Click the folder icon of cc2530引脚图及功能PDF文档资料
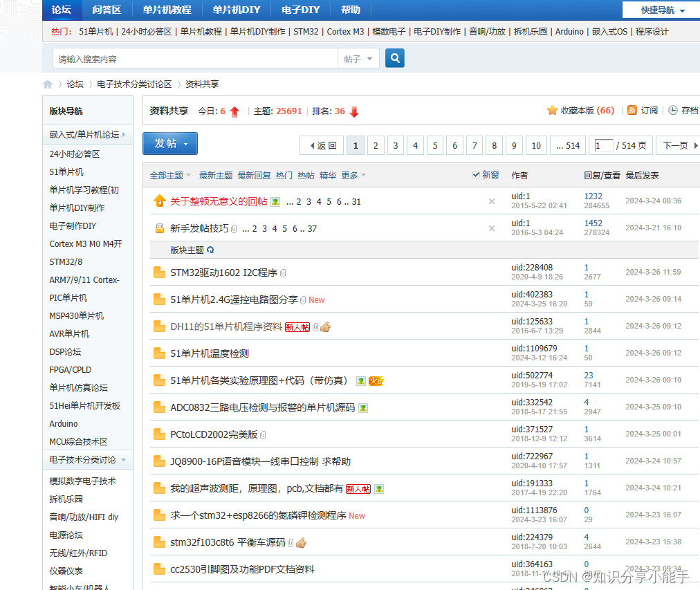This screenshot has height=590, width=700. (x=159, y=569)
